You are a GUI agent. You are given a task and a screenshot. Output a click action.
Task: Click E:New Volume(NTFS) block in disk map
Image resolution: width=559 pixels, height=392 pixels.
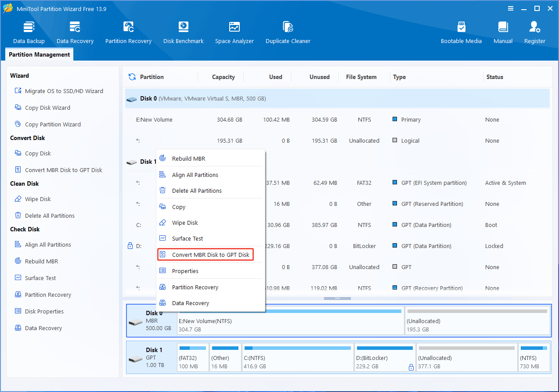pyautogui.click(x=290, y=321)
